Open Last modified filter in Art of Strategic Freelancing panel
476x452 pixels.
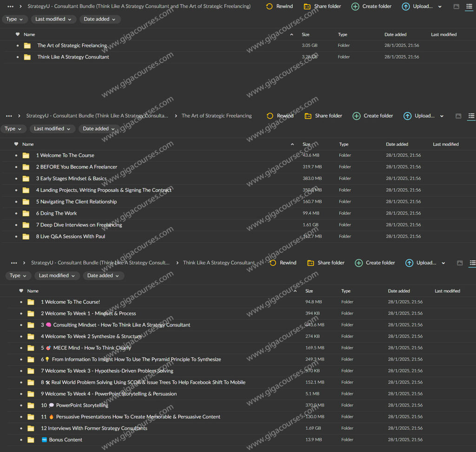coord(52,129)
